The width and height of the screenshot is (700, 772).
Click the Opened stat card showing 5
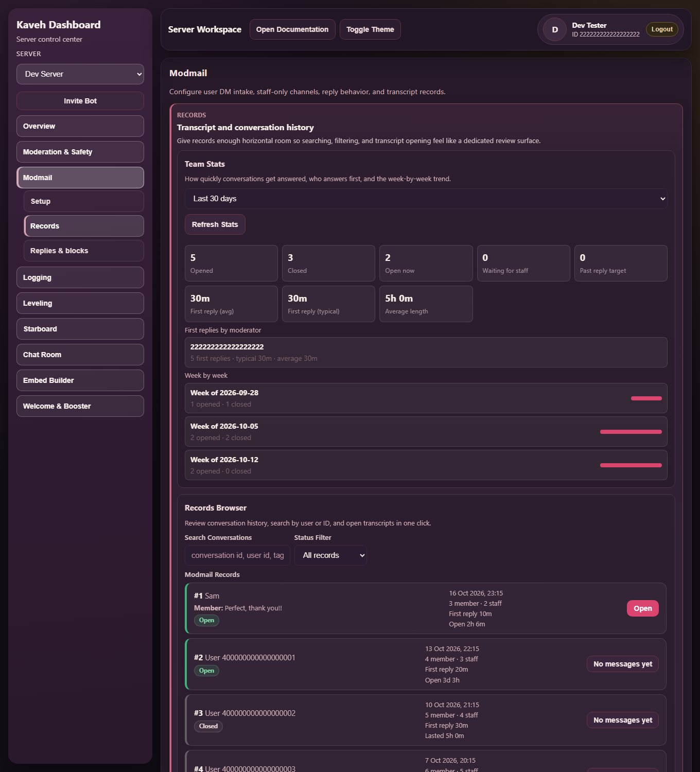click(x=231, y=263)
